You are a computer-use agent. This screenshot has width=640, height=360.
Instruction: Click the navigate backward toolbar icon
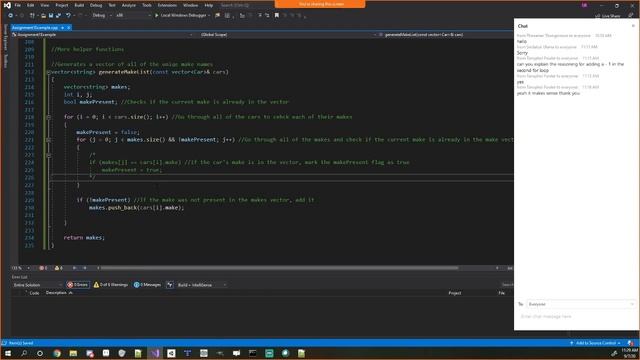(11, 16)
